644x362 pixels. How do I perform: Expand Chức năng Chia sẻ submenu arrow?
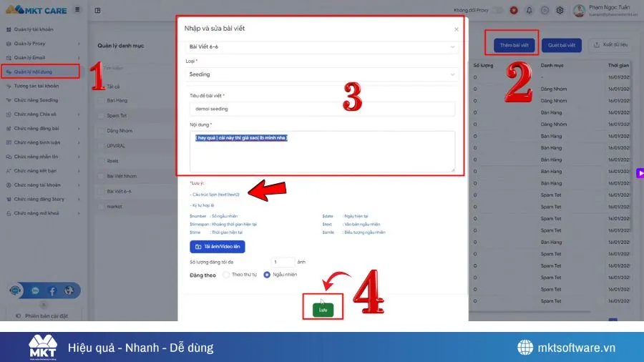pyautogui.click(x=79, y=114)
